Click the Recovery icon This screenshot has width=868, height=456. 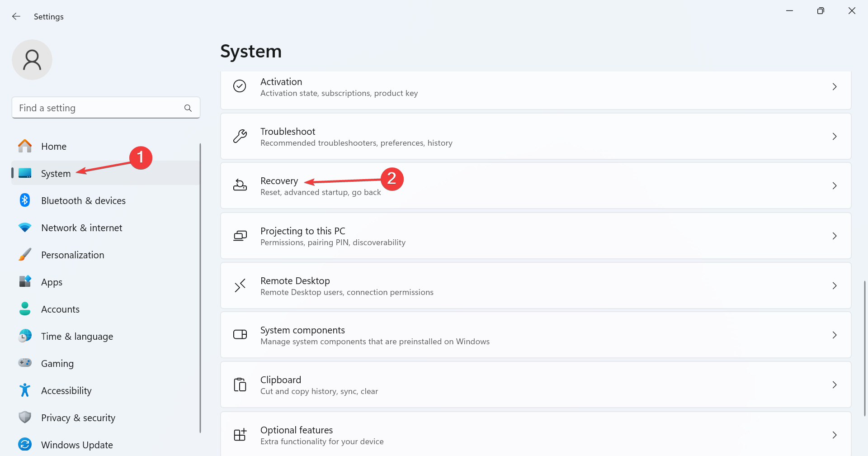click(240, 185)
